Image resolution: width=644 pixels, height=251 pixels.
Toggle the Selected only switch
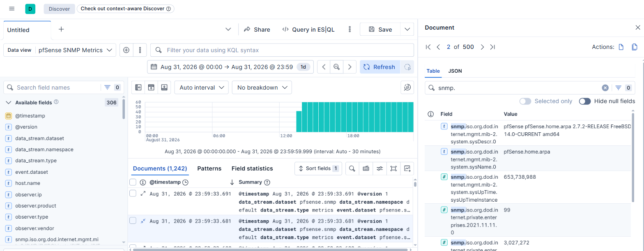(x=525, y=101)
